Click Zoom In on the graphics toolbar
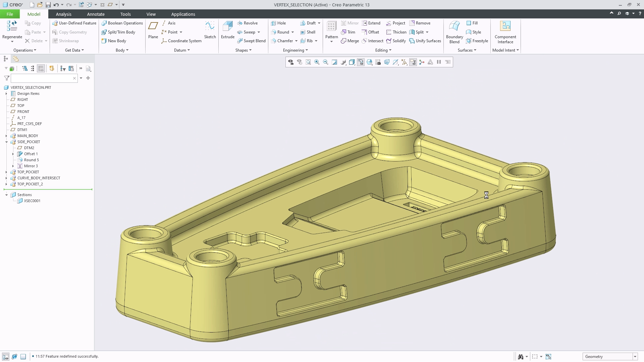This screenshot has width=644, height=362. 317,62
